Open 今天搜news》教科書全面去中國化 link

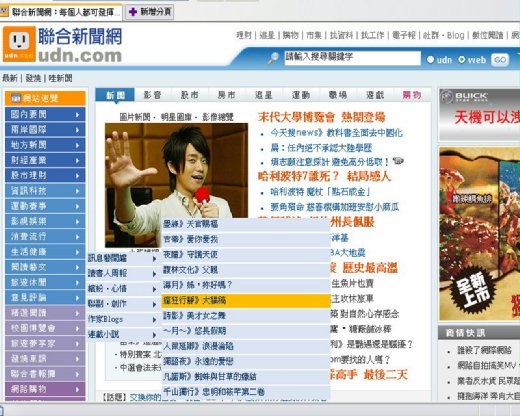tap(336, 133)
